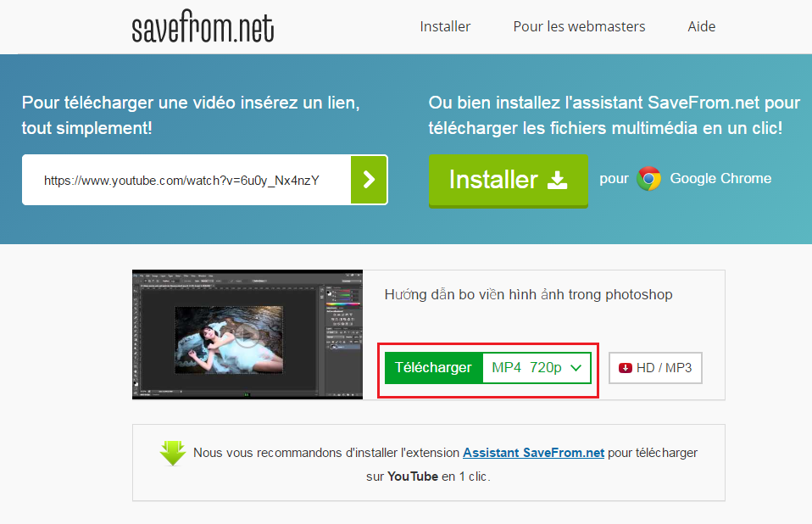812x524 pixels.
Task: Open the Aide page from the header
Action: [x=702, y=26]
